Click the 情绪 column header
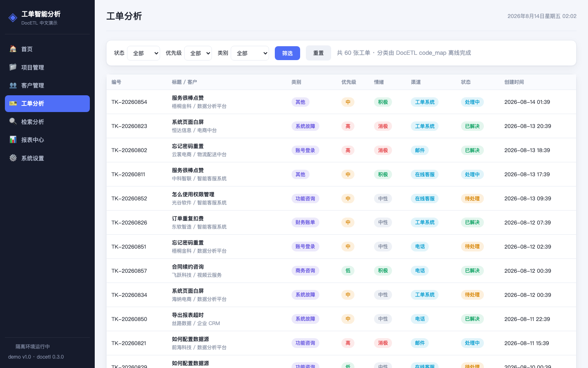Viewport: 588px width, 368px height. tap(379, 82)
